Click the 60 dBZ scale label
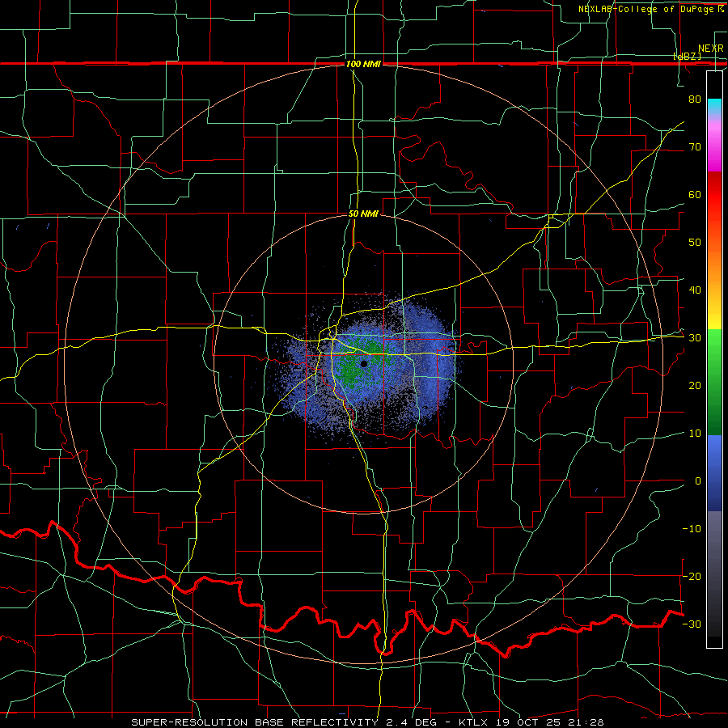Image resolution: width=728 pixels, height=728 pixels. point(695,194)
